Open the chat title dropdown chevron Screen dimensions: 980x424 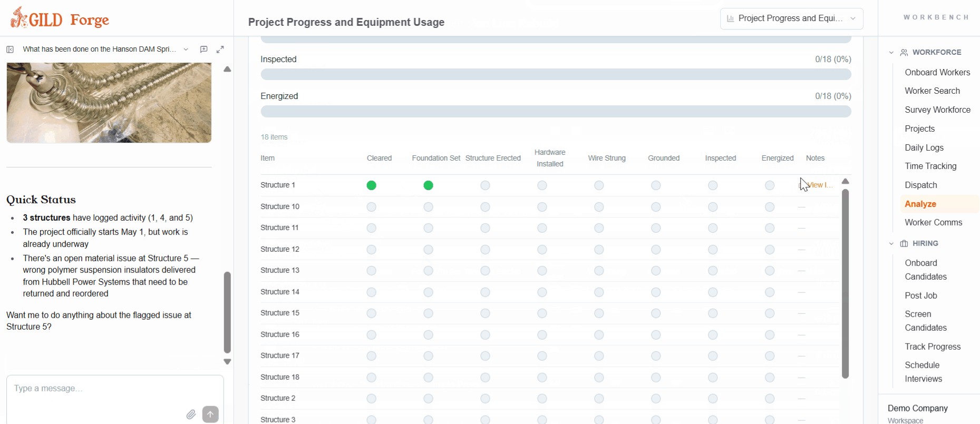pyautogui.click(x=186, y=50)
